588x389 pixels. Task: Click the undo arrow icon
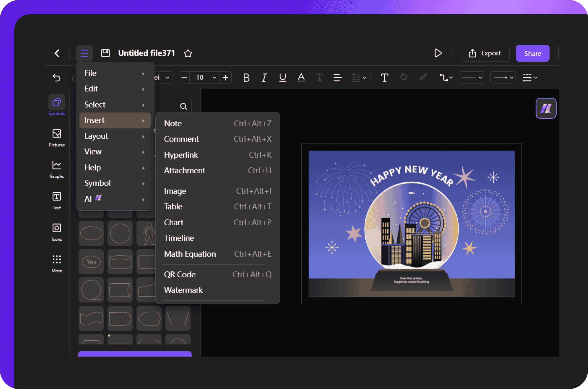pyautogui.click(x=57, y=78)
